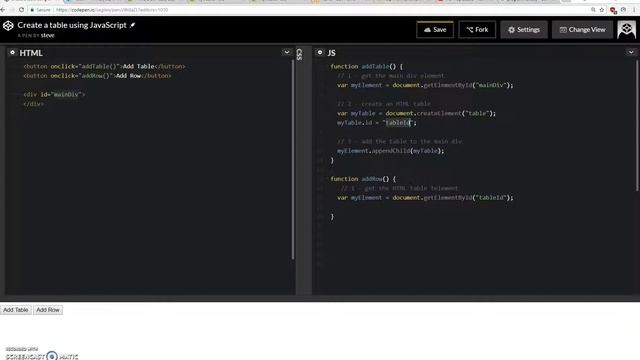The image size is (640, 360).
Task: Click the Change View button
Action: (x=582, y=29)
